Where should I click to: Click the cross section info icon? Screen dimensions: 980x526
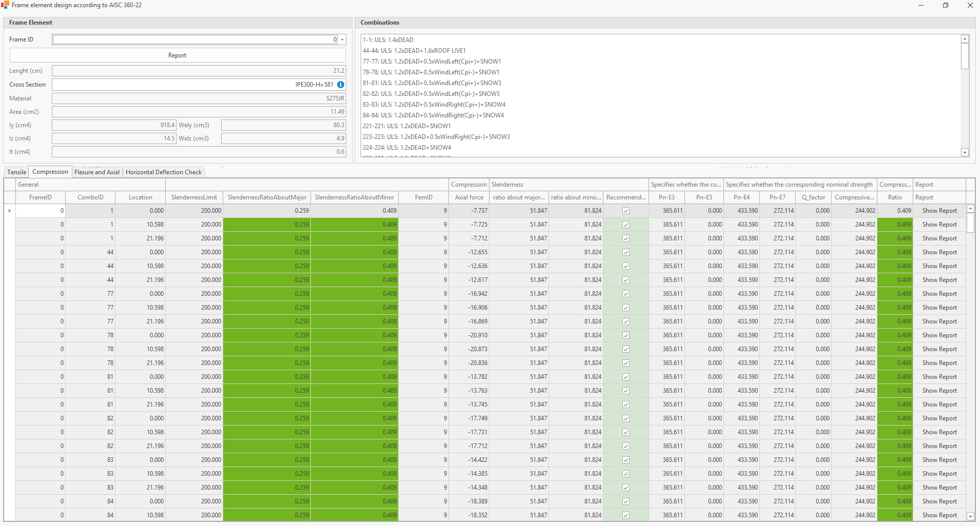[341, 85]
